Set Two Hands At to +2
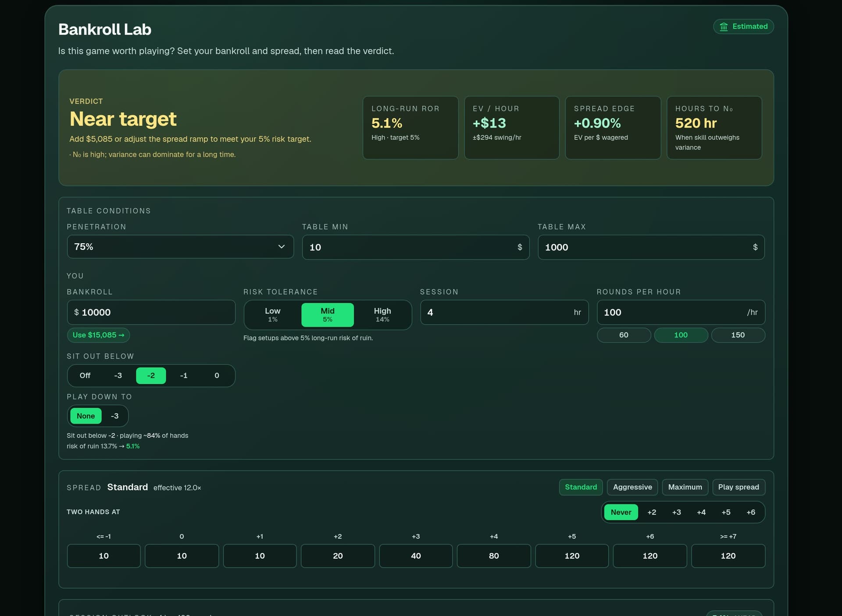Viewport: 842px width, 616px height. pyautogui.click(x=652, y=512)
